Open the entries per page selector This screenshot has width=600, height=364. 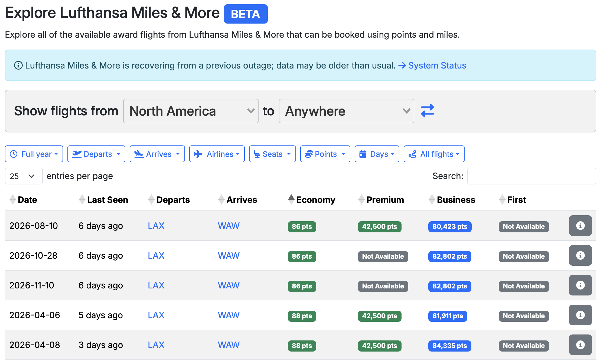point(24,176)
